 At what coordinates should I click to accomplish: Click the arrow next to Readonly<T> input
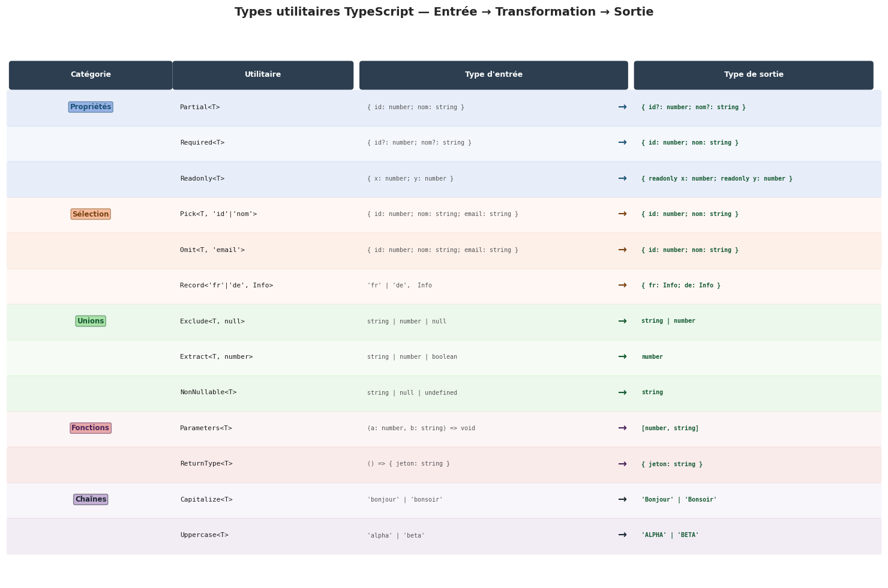[622, 179]
